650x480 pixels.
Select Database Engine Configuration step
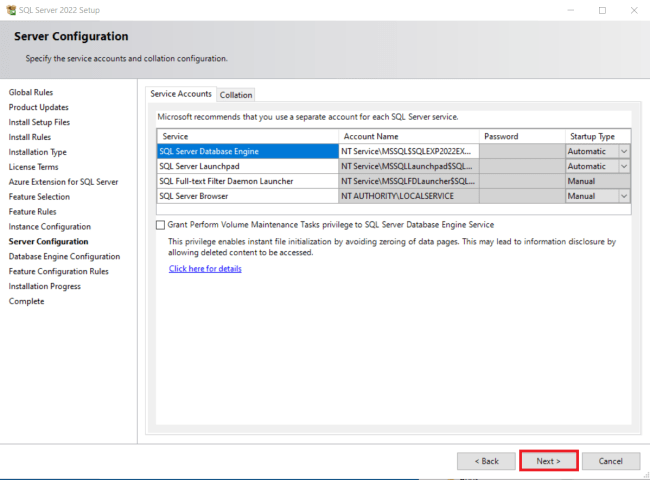pyautogui.click(x=64, y=257)
